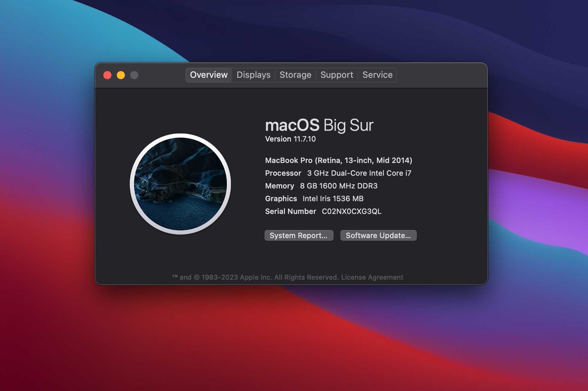Close the About This Mac window
The height and width of the screenshot is (391, 588).
point(107,75)
